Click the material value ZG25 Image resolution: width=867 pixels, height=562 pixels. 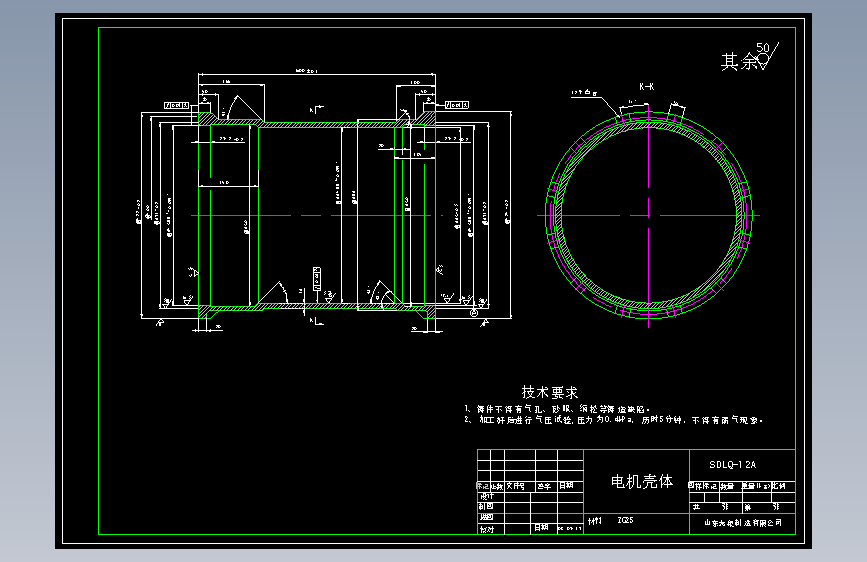pyautogui.click(x=625, y=521)
